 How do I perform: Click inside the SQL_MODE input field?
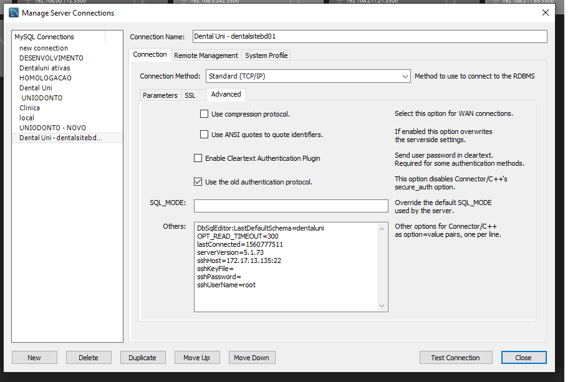(x=291, y=206)
